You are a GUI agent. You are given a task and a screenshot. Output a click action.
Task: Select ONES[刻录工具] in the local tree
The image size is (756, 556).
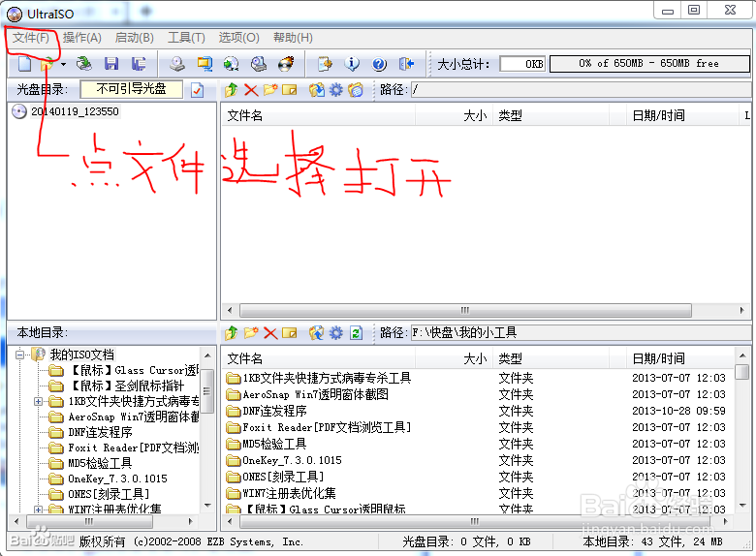109,494
